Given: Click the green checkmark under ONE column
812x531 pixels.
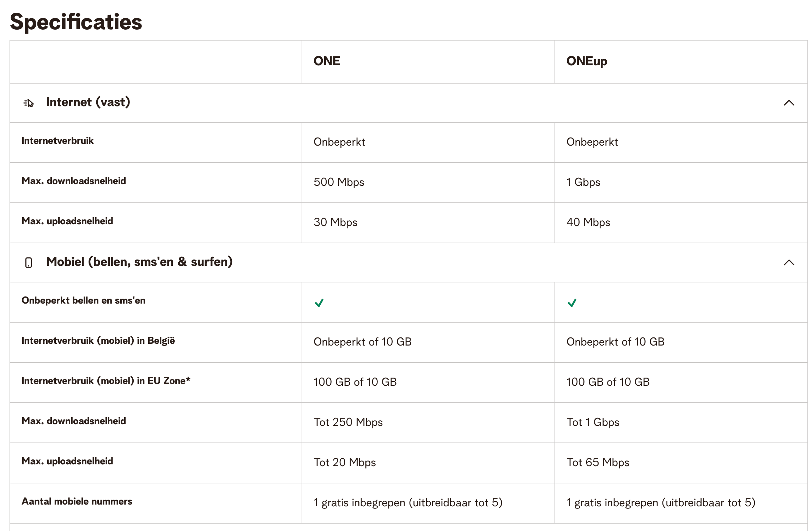Looking at the screenshot, I should [319, 303].
